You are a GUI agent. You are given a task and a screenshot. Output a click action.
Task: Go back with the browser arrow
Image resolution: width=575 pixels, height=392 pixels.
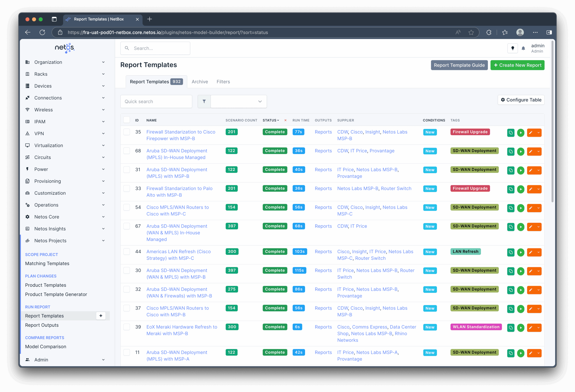coord(28,32)
